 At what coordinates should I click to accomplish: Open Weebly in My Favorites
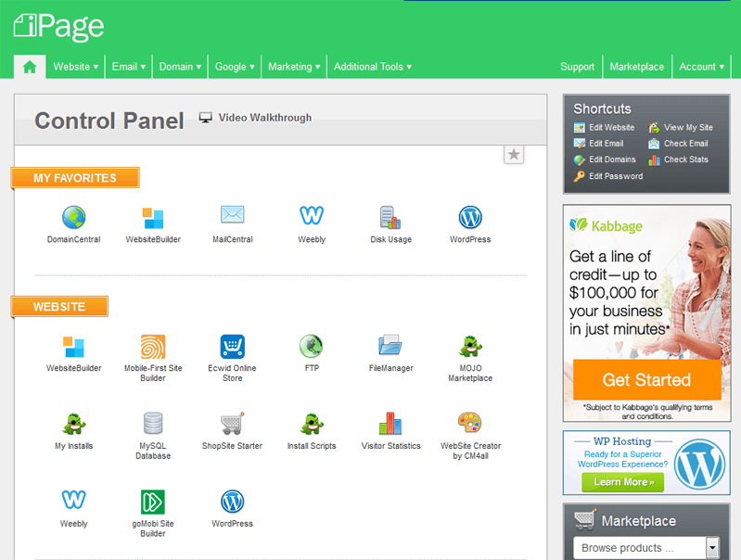click(312, 224)
